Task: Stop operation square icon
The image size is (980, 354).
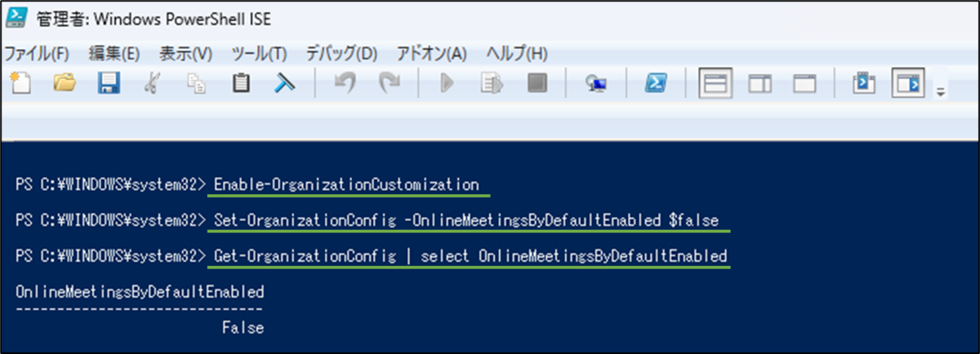Action: click(x=537, y=83)
